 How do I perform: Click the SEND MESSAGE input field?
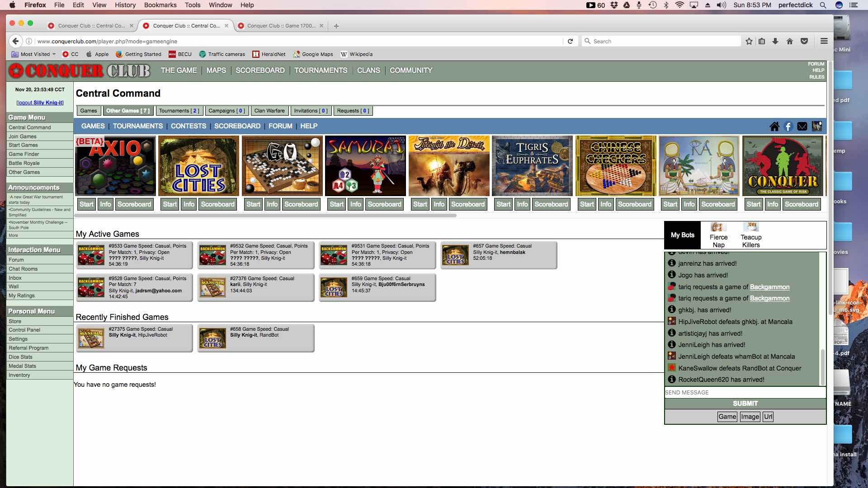coord(745,392)
